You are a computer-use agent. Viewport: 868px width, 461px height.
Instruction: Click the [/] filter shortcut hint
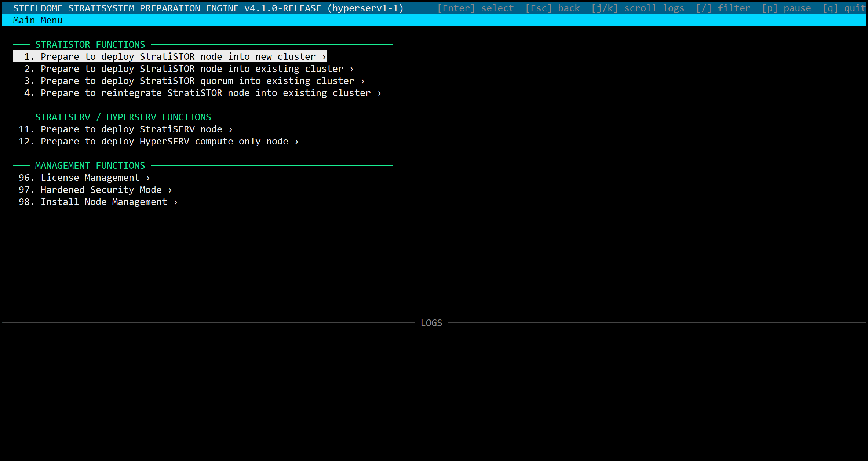click(723, 8)
